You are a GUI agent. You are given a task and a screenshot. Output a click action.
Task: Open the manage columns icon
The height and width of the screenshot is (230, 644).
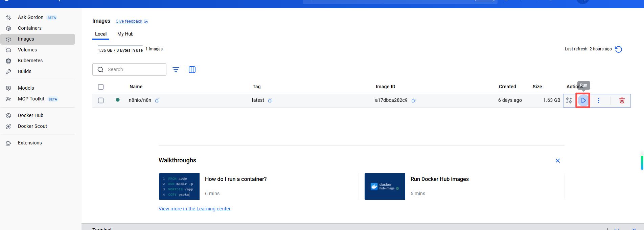[x=192, y=70]
